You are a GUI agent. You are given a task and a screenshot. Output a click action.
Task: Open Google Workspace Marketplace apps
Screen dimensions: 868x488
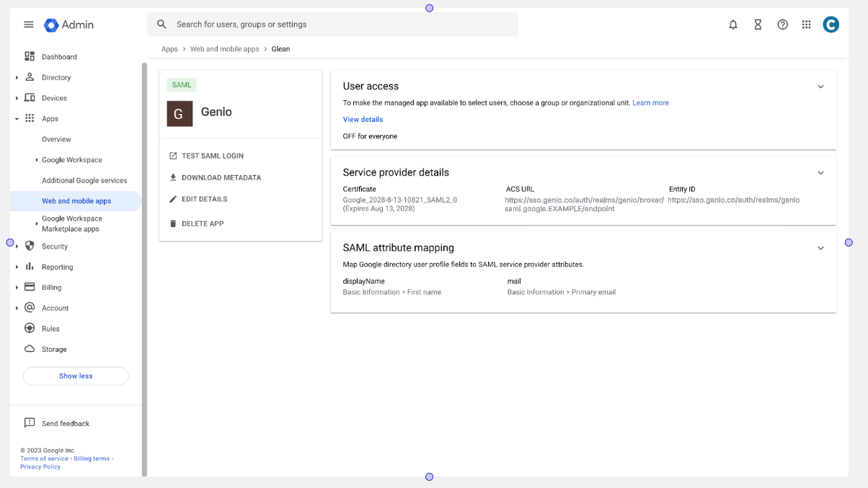click(72, 223)
